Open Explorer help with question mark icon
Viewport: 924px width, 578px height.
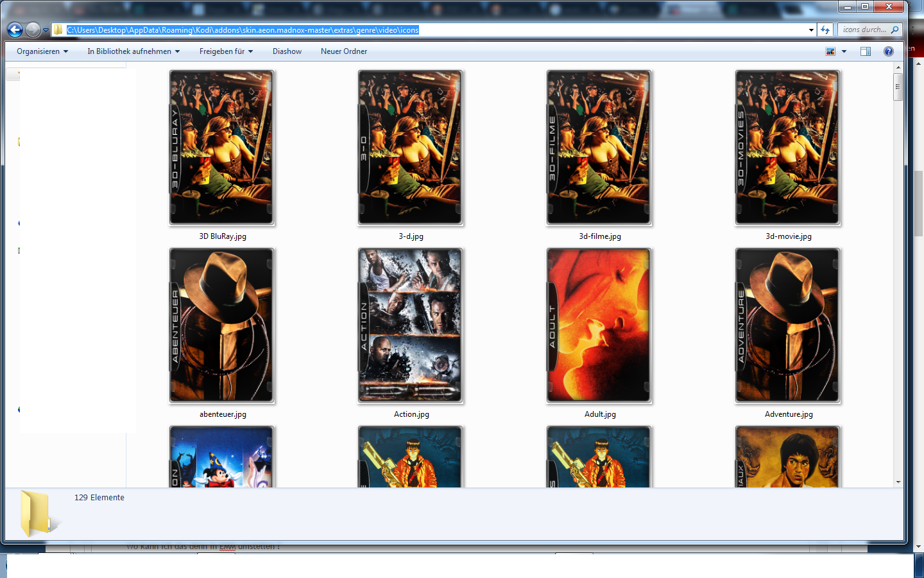889,51
